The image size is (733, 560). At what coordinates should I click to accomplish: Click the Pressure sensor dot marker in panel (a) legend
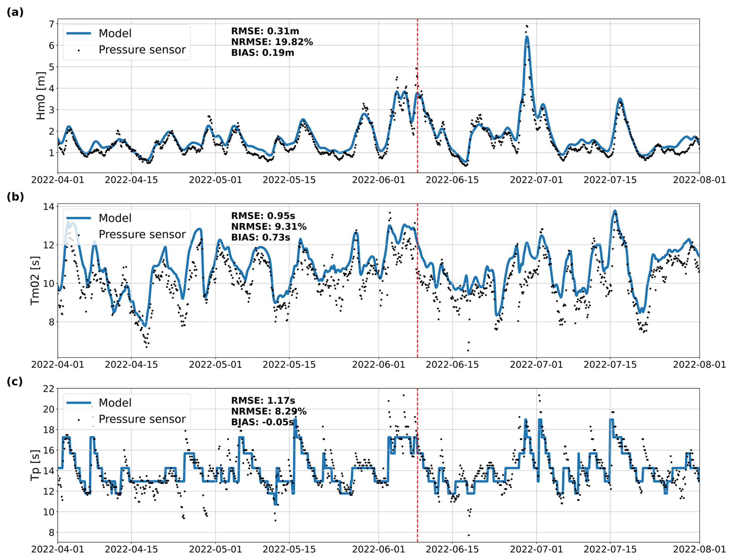click(79, 50)
